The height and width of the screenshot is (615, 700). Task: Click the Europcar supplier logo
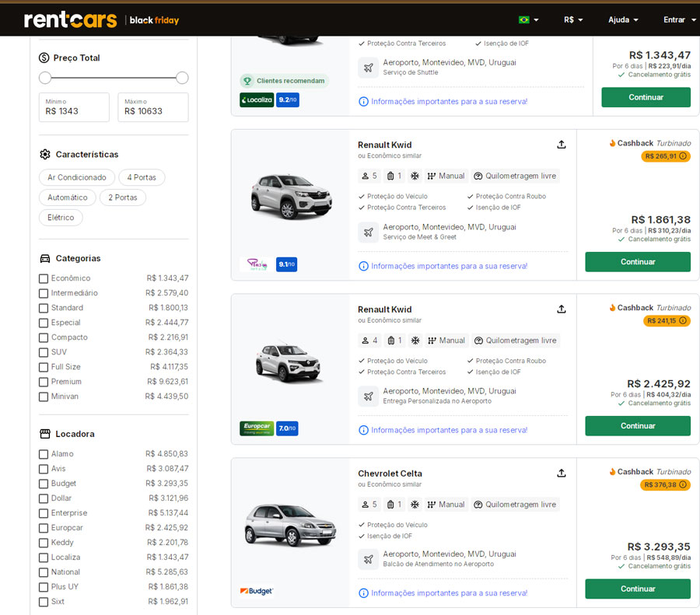pyautogui.click(x=256, y=428)
